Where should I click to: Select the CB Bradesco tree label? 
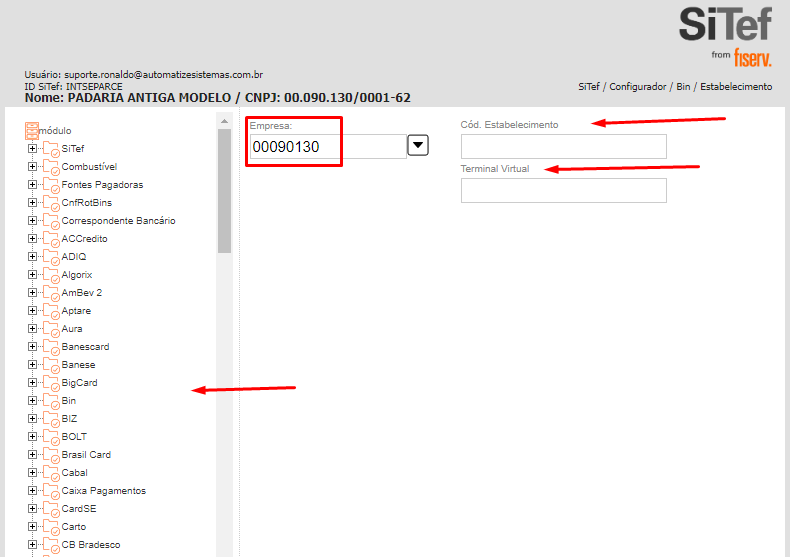coord(91,545)
